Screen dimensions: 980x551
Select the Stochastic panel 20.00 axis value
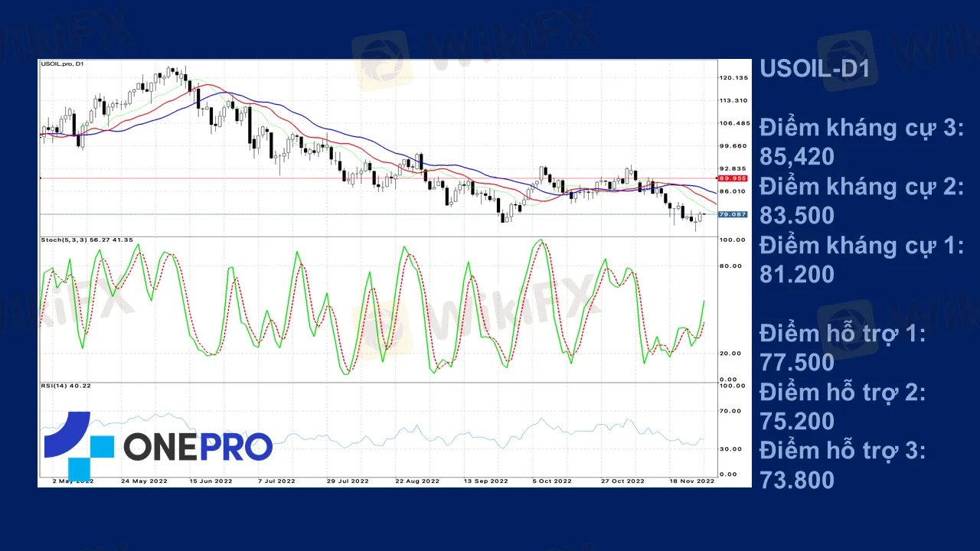click(730, 353)
